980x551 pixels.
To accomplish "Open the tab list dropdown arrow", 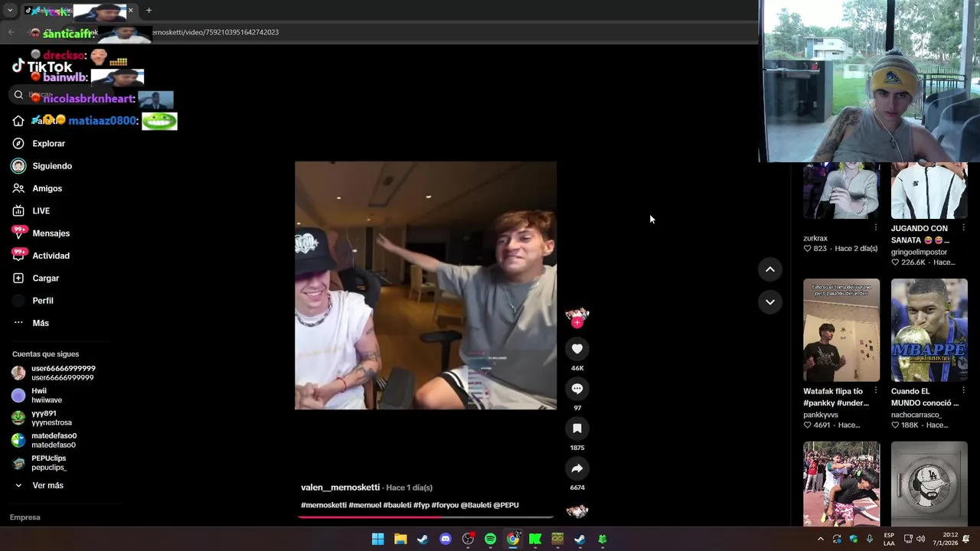I will tap(10, 11).
